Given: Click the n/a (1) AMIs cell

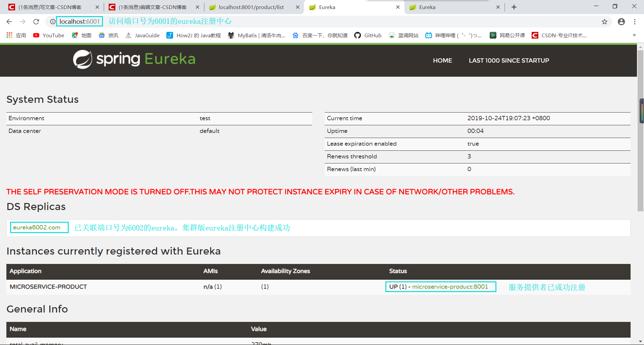Looking at the screenshot, I should (213, 287).
